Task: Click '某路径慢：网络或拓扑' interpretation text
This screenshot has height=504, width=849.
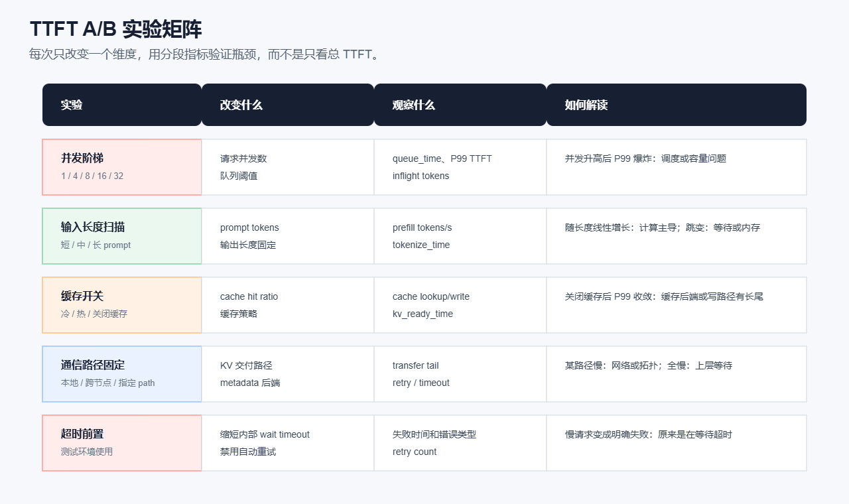Action: 649,365
